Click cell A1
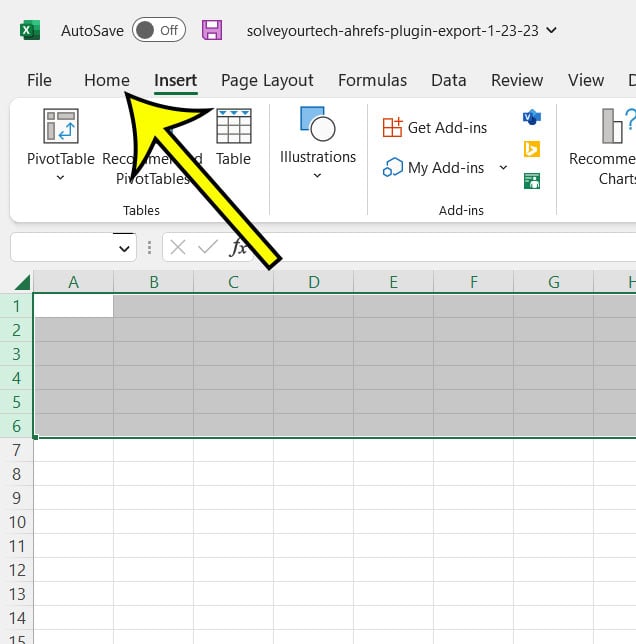Viewport: 636px width, 644px height. pos(73,306)
